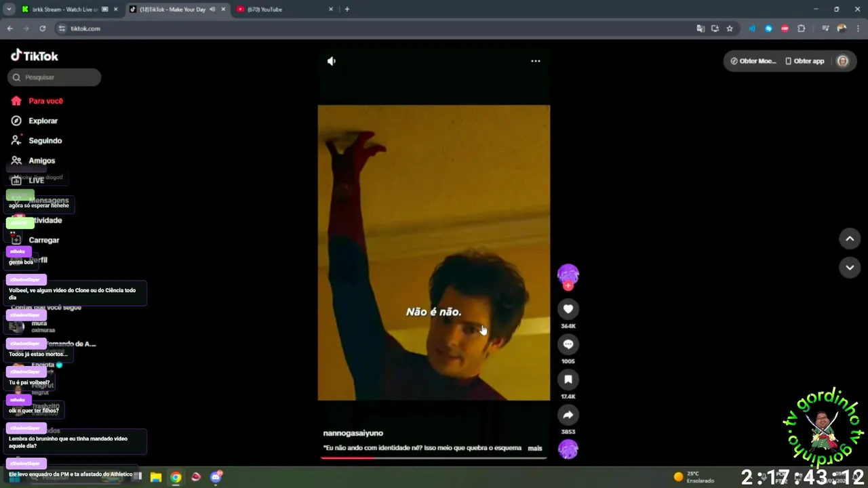Screen dimensions: 868x488
Task: Click the Chrome taskbar icon
Action: (x=176, y=477)
